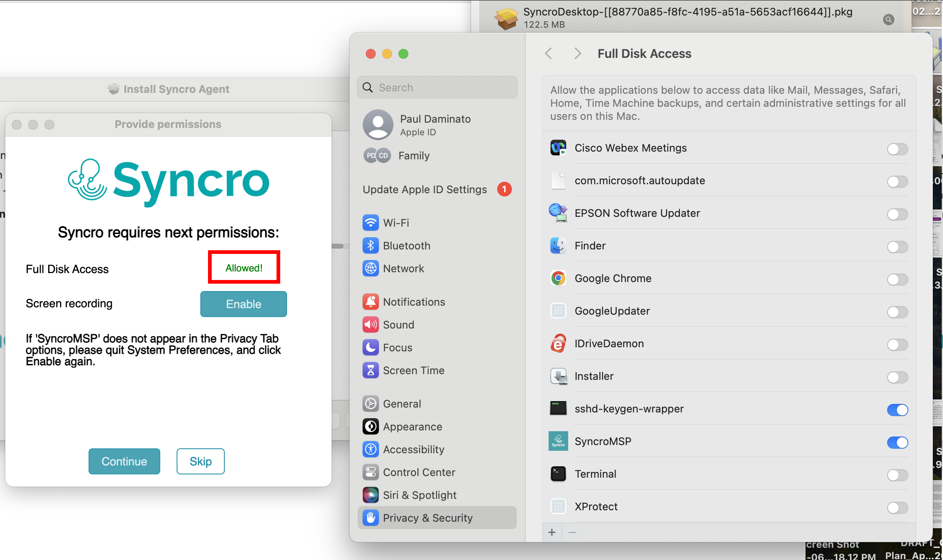Click the minus icon to remove application
943x560 pixels.
coord(572,532)
